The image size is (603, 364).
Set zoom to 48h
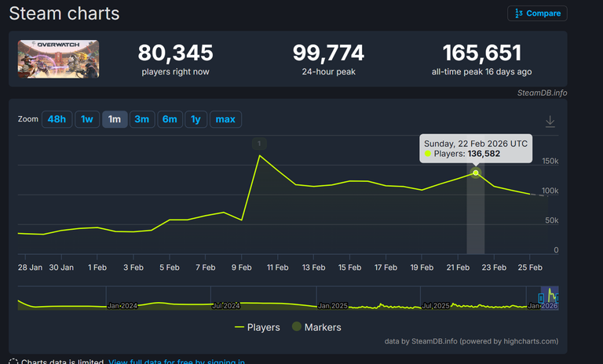pos(57,119)
